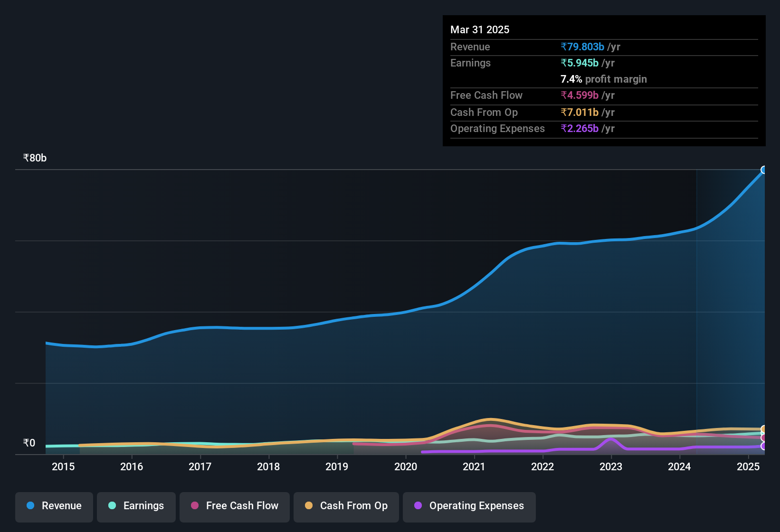
Task: Click the 2025 x-axis label
Action: tap(748, 467)
